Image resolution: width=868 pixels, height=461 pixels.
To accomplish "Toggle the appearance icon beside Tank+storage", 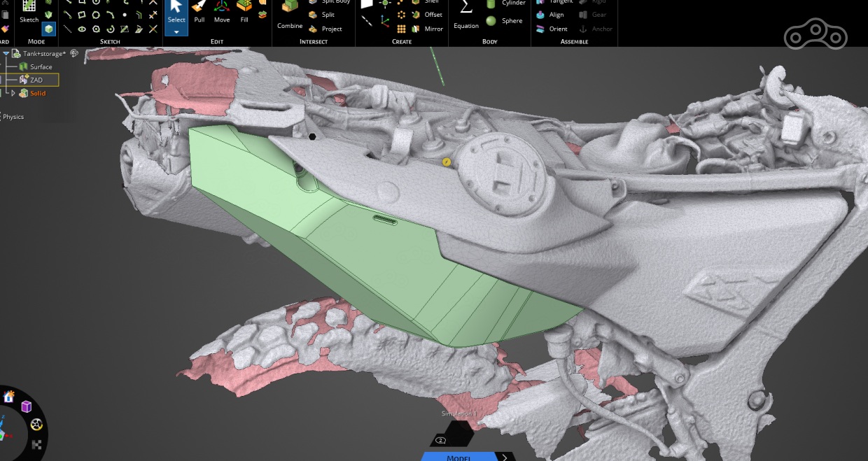I will pos(74,53).
